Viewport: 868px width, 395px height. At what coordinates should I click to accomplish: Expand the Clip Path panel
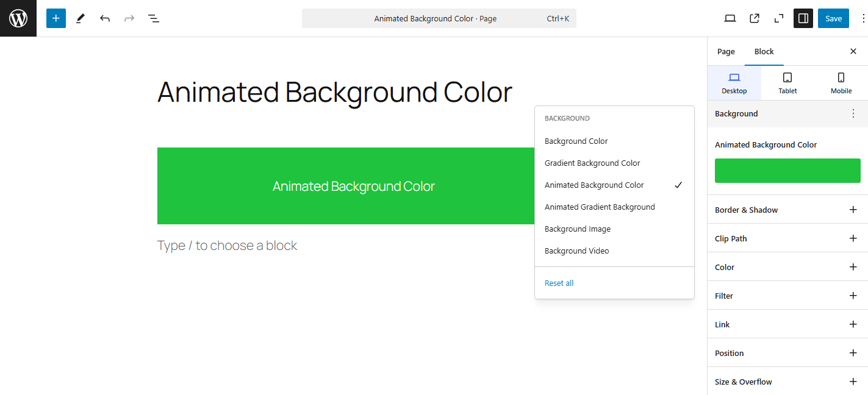(x=787, y=238)
